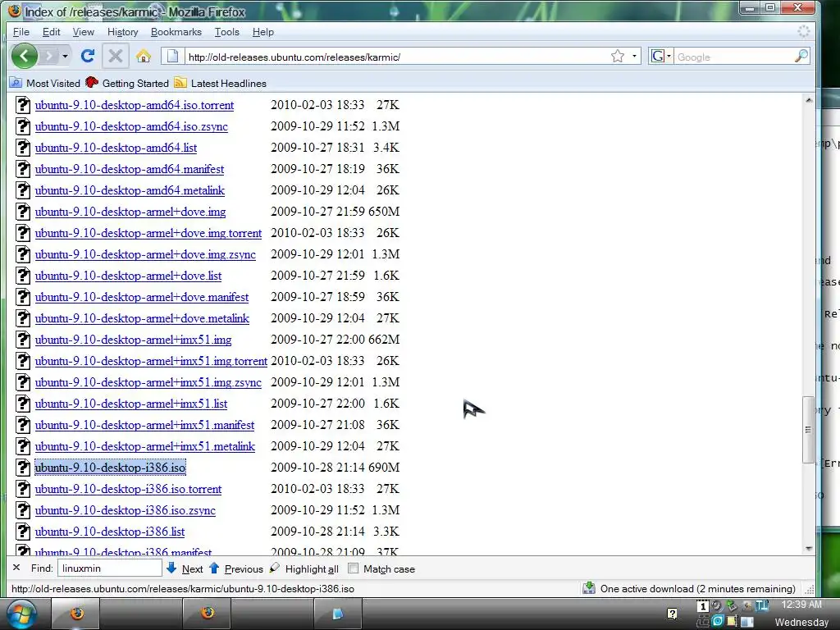This screenshot has width=840, height=630.
Task: Click file icon beside armel+imx51.metalink
Action: 22,446
